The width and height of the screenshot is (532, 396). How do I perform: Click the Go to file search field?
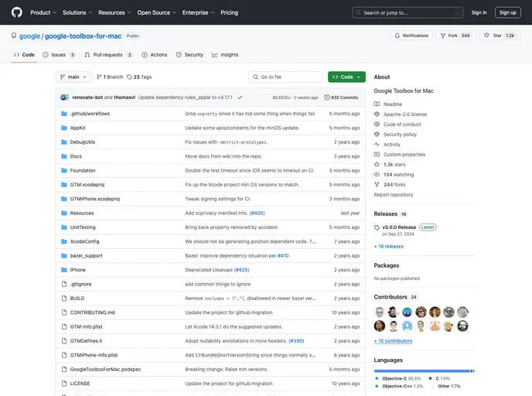click(x=285, y=77)
